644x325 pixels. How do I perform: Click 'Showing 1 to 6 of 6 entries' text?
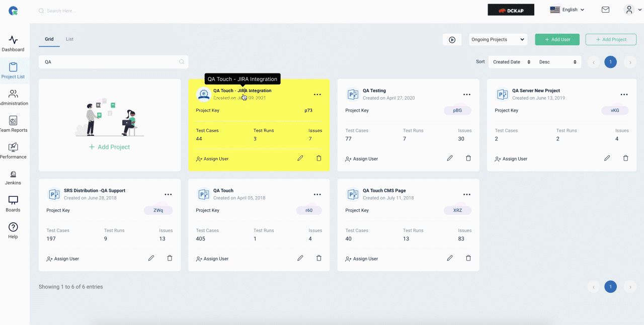[x=71, y=287]
